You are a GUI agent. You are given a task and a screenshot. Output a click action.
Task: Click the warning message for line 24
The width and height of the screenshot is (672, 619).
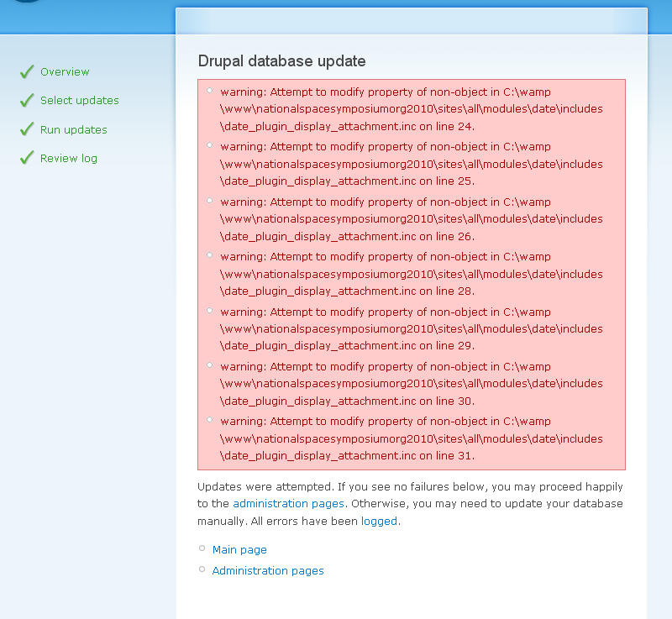[412, 109]
